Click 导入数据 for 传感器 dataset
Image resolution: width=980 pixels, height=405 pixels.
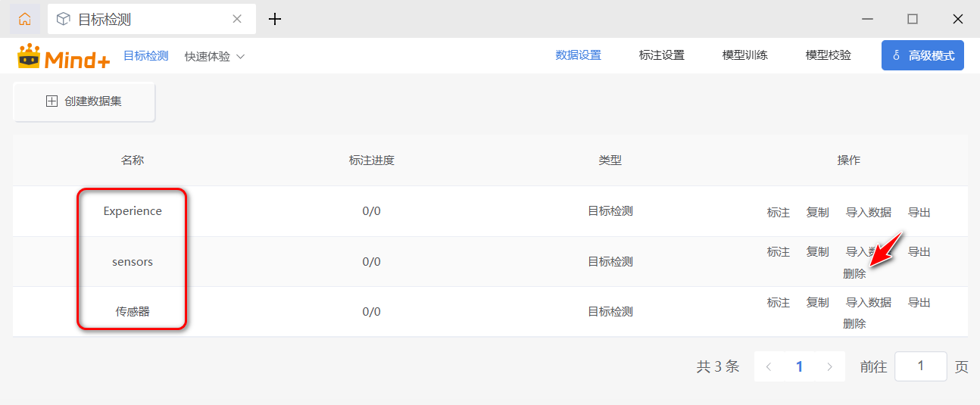click(869, 303)
